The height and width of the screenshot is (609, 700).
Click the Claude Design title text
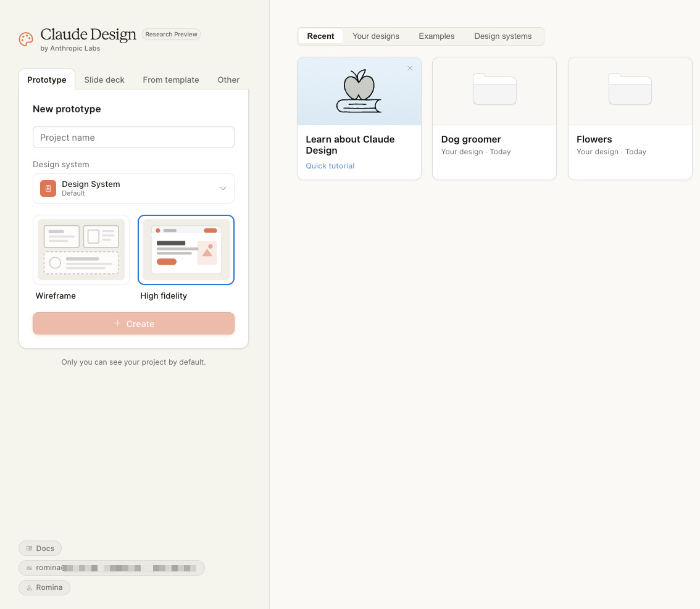(88, 35)
